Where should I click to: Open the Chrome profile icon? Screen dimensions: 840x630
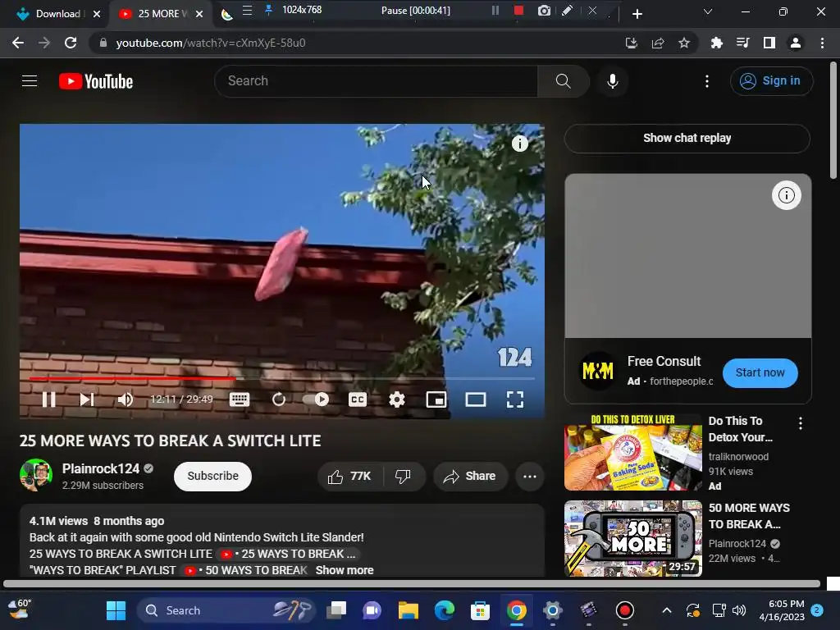tap(796, 43)
